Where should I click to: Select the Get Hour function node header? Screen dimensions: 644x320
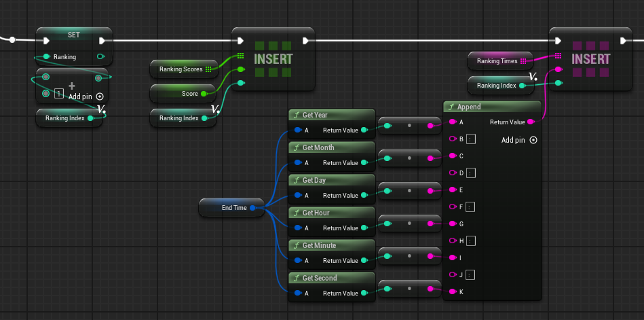[331, 213]
